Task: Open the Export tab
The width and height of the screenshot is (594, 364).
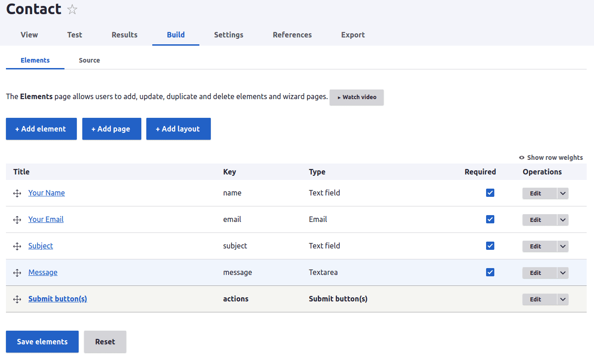Action: click(x=353, y=35)
